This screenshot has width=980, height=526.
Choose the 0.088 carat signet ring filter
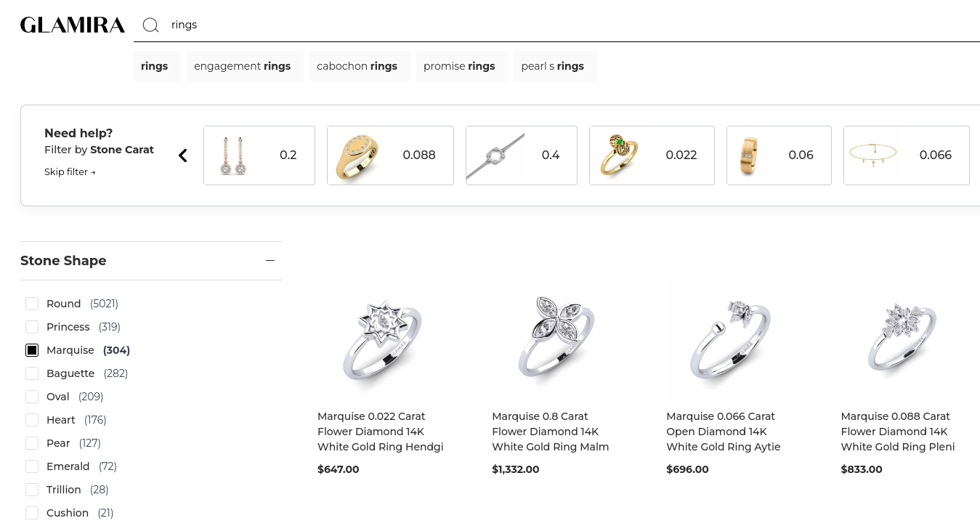390,155
